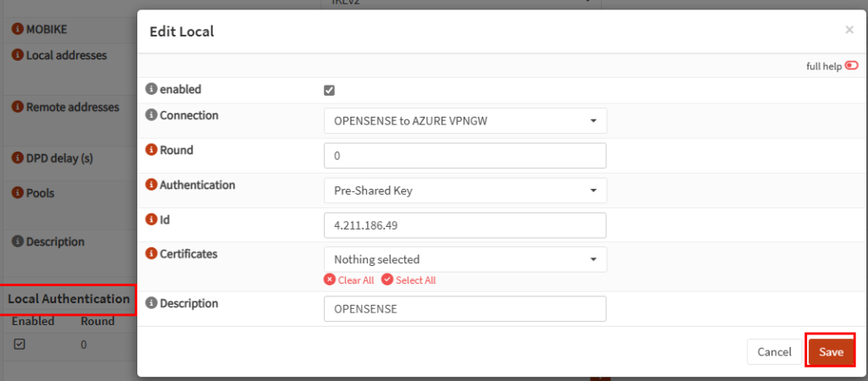Uncheck the enabled checkbox

pyautogui.click(x=330, y=90)
